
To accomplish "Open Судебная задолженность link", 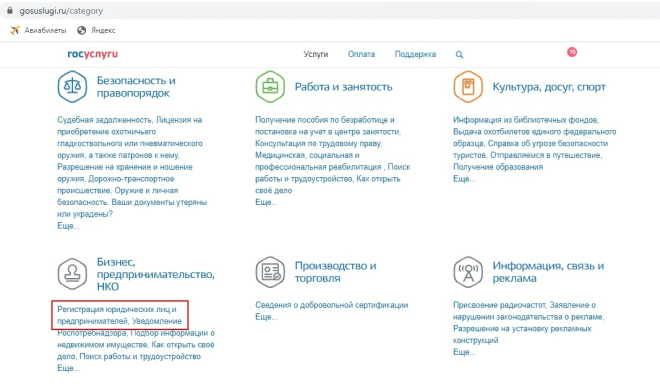I will [104, 120].
